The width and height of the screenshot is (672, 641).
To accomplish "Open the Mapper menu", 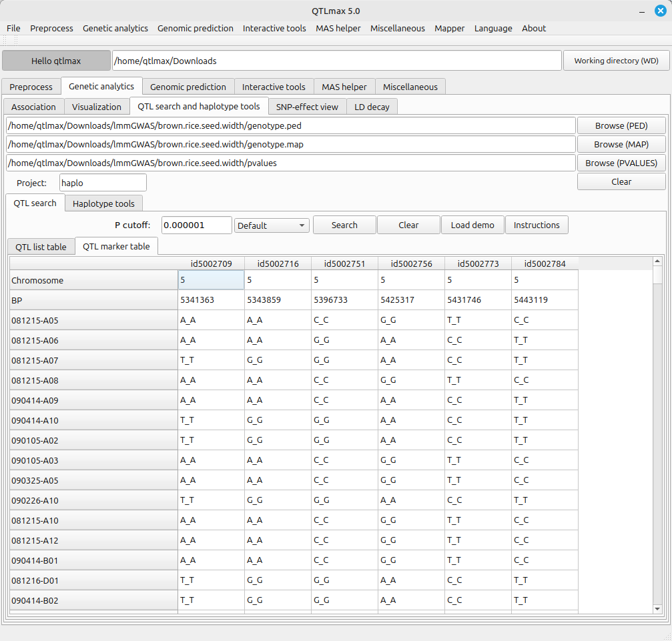I will pos(449,28).
